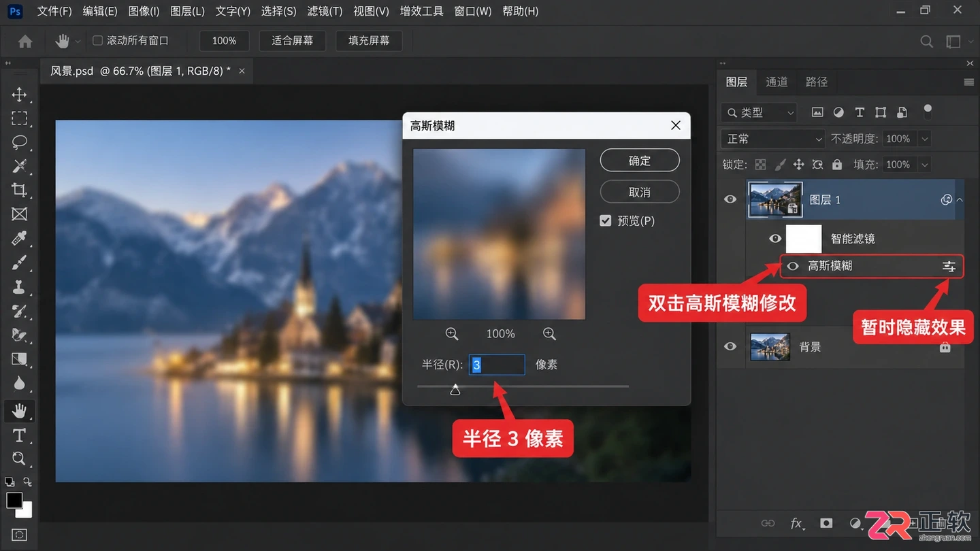Click the 填充屏幕 button
This screenshot has width=980, height=551.
[x=369, y=41]
